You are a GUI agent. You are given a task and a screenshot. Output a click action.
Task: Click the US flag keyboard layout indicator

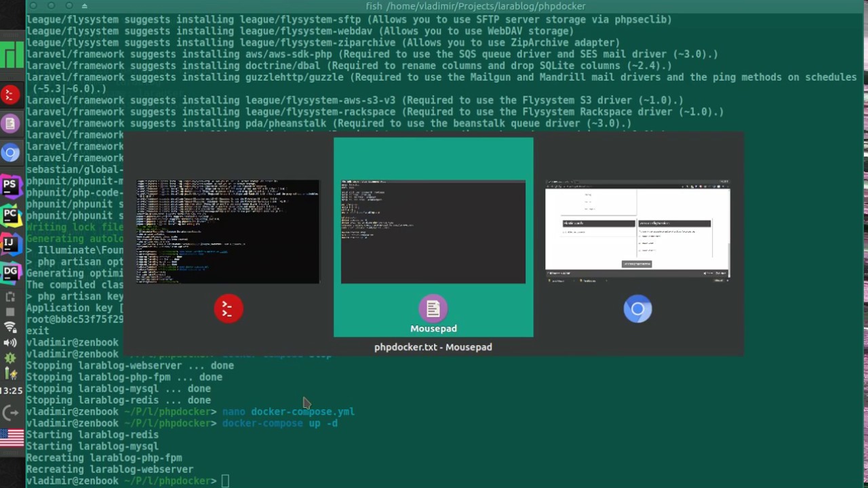[x=12, y=439]
